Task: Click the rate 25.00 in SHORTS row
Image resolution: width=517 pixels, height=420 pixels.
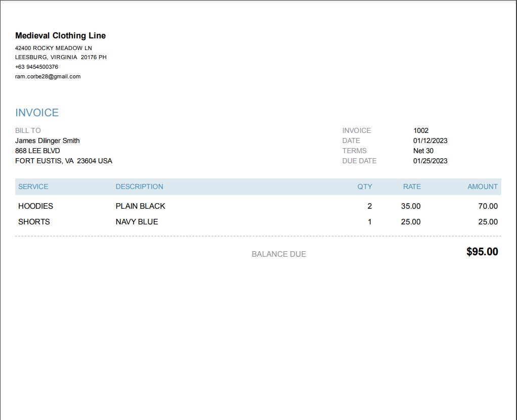Action: click(x=411, y=222)
